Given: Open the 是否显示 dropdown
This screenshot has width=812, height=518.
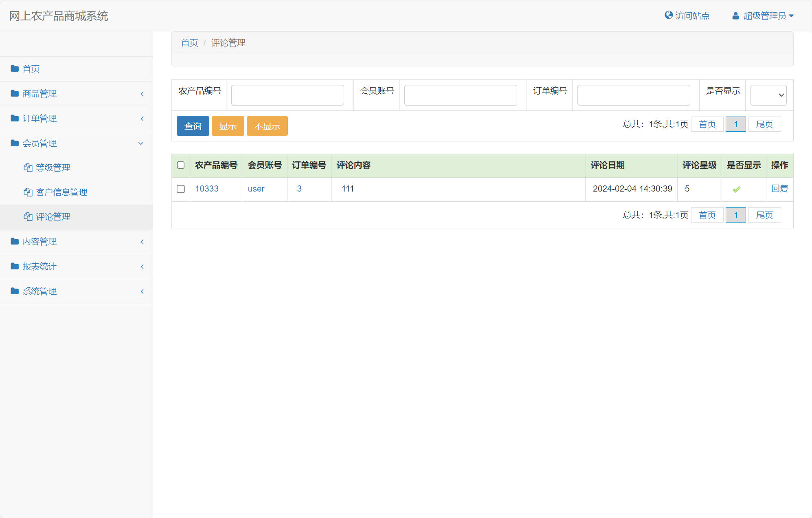Looking at the screenshot, I should [x=768, y=95].
